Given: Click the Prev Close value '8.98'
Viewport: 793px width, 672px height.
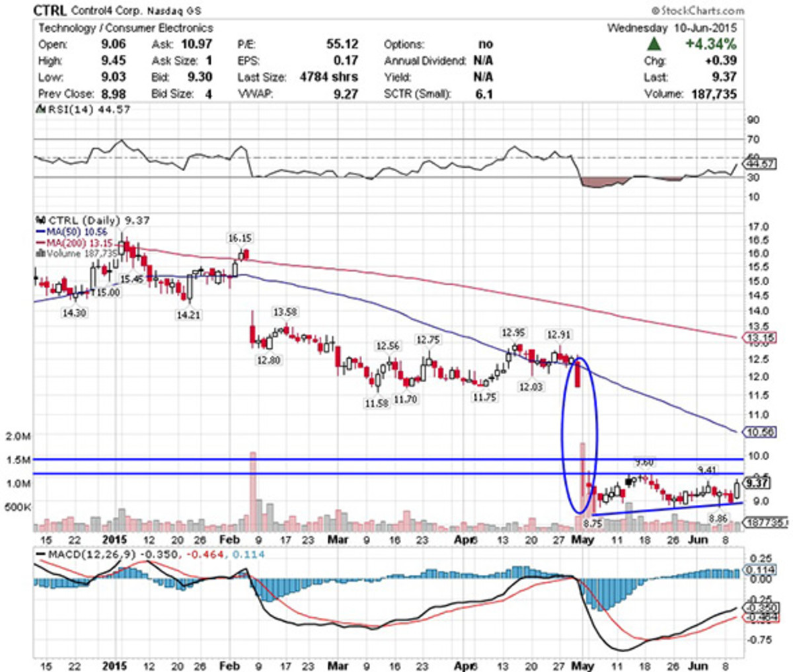Looking at the screenshot, I should point(114,94).
